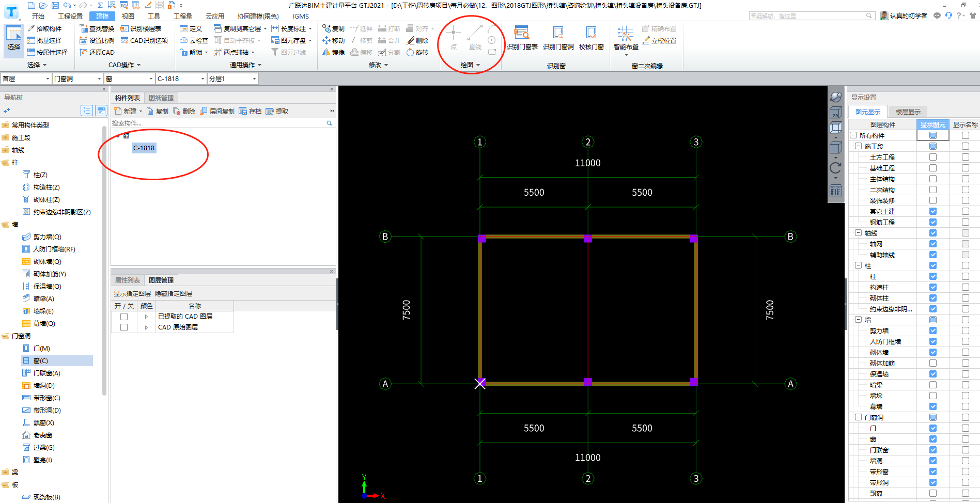The width and height of the screenshot is (980, 503).
Task: Click 云检查 cloud check tool
Action: [x=194, y=40]
